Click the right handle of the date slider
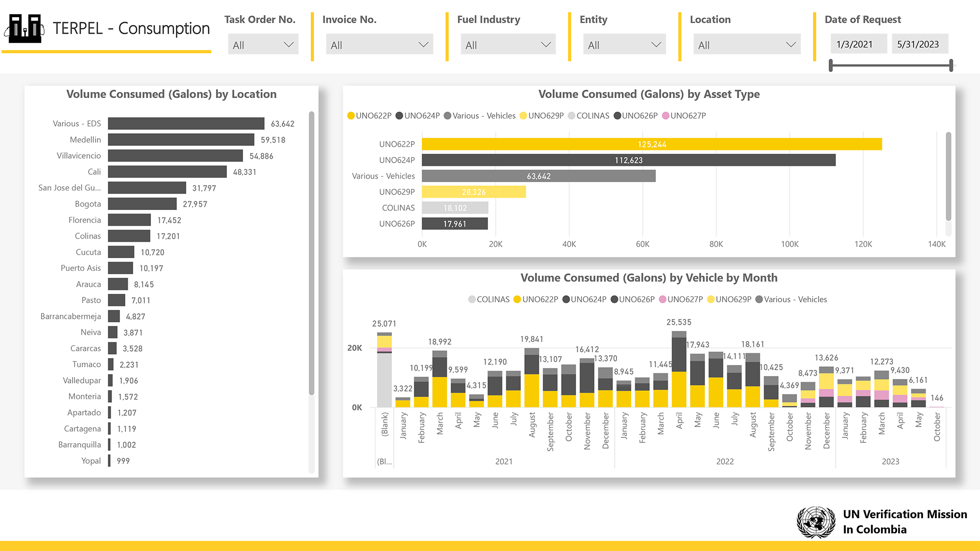 pyautogui.click(x=951, y=65)
